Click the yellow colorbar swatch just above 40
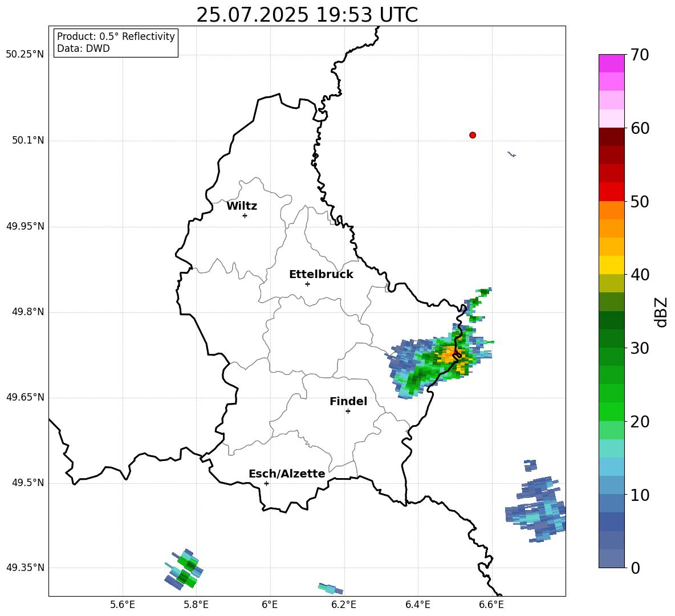The height and width of the screenshot is (616, 675). click(x=611, y=265)
